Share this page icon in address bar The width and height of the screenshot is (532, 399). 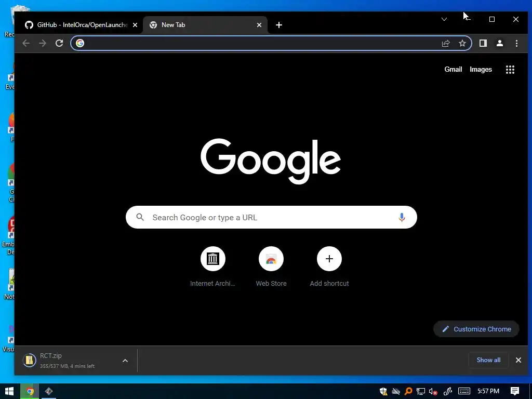tap(445, 43)
